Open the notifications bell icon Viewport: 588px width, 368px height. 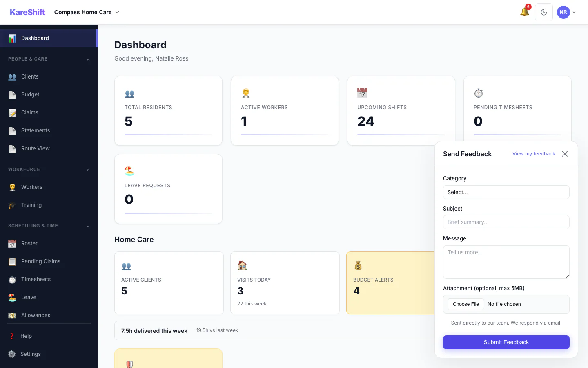pyautogui.click(x=525, y=12)
